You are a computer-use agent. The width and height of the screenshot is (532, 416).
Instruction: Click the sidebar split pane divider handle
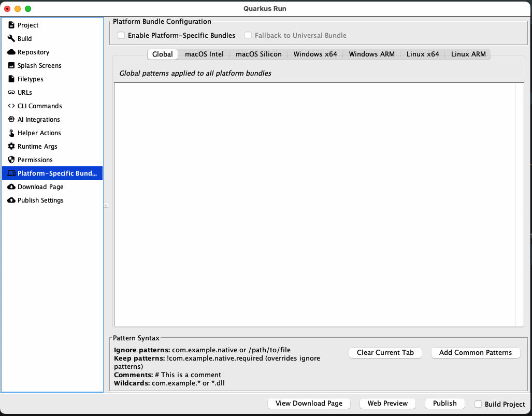[x=106, y=205]
